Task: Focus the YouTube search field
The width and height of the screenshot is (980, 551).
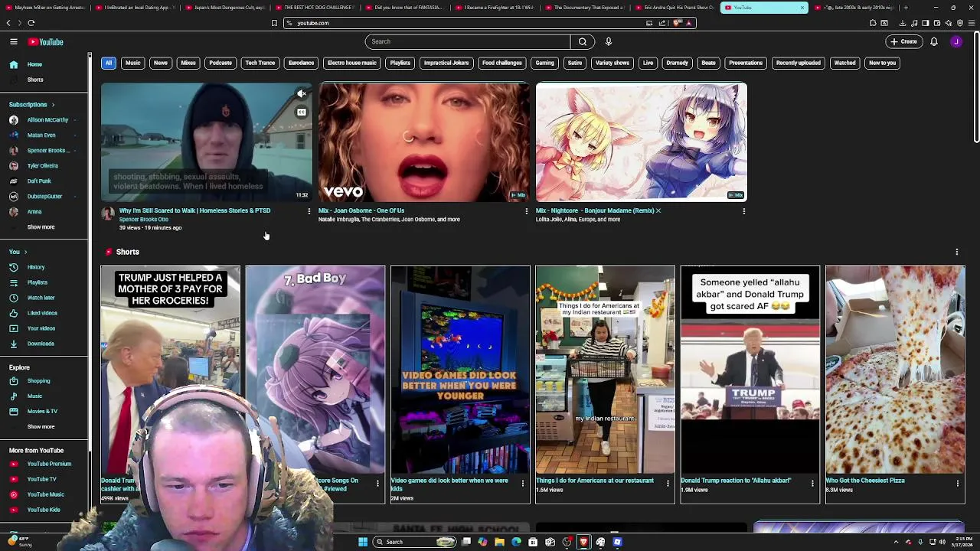Action: tap(467, 41)
